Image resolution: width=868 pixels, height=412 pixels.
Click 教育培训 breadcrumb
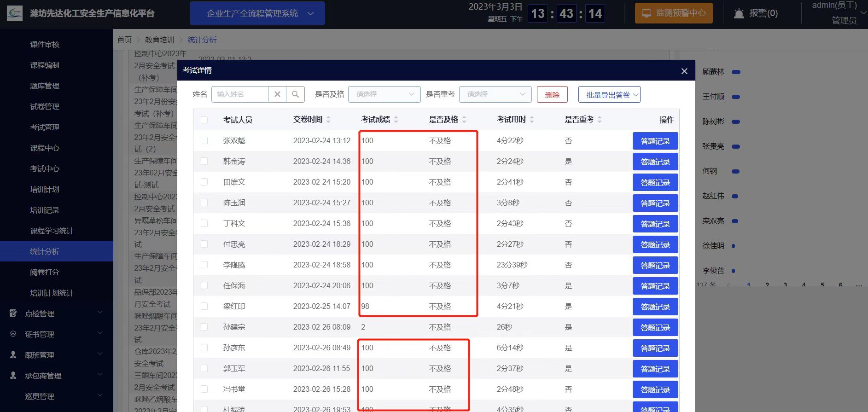159,40
